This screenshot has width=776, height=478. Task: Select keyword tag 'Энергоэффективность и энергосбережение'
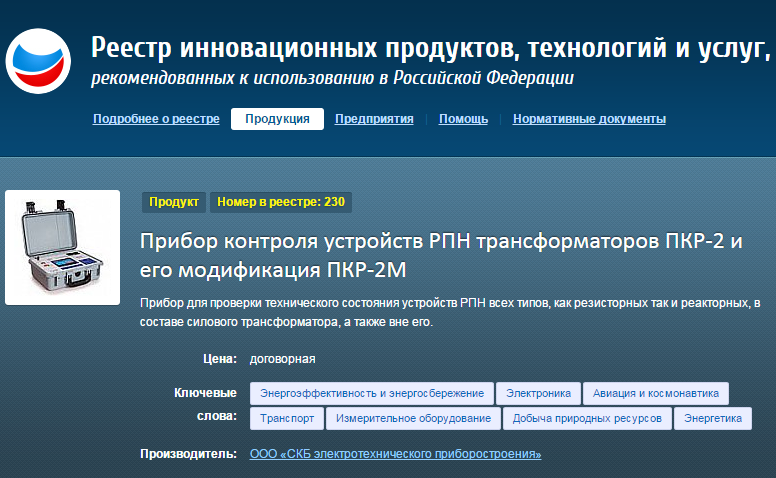click(x=372, y=393)
